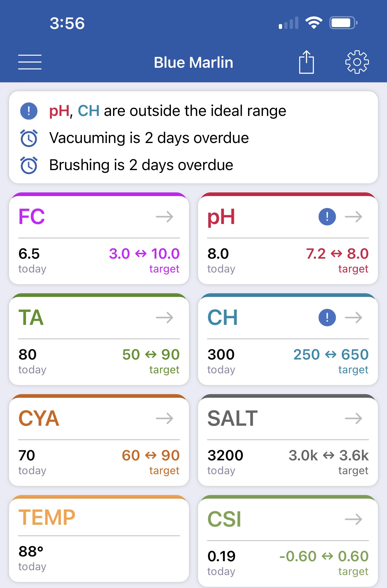Viewport: 387px width, 588px height.
Task: Tap the pH warning exclamation badge
Action: click(327, 216)
